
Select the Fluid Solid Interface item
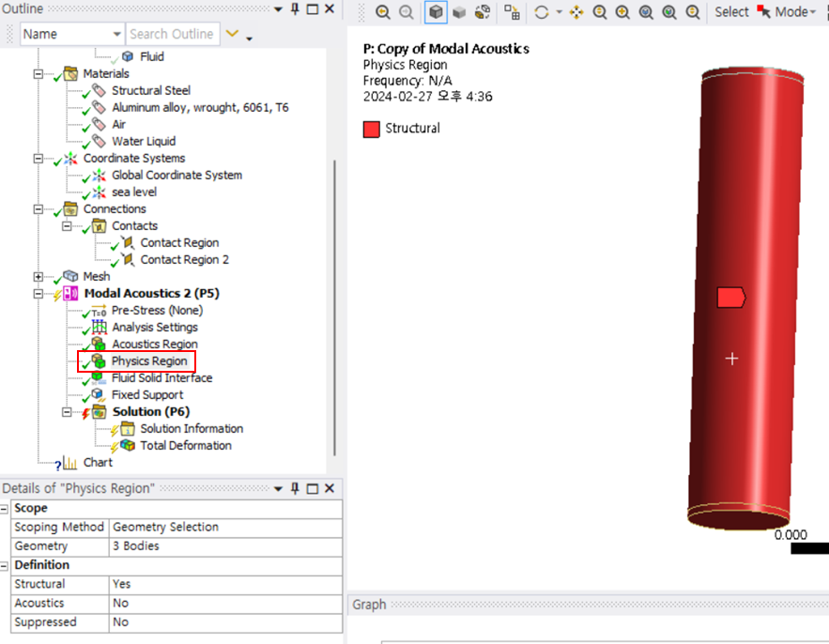tap(161, 378)
